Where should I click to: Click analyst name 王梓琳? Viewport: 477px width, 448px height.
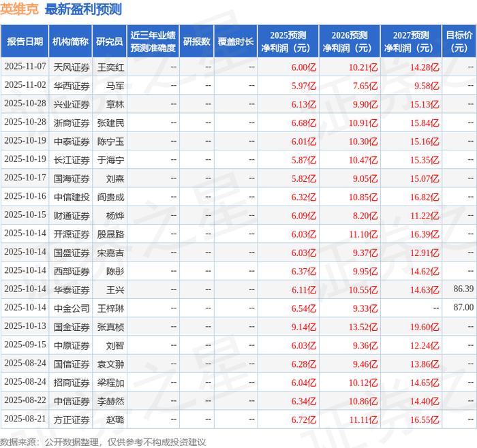110,308
